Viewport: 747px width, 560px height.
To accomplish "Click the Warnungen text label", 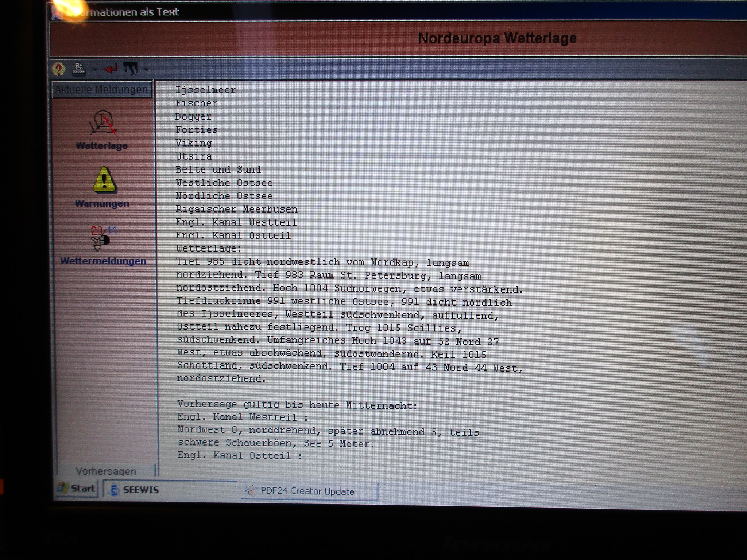I will [102, 203].
